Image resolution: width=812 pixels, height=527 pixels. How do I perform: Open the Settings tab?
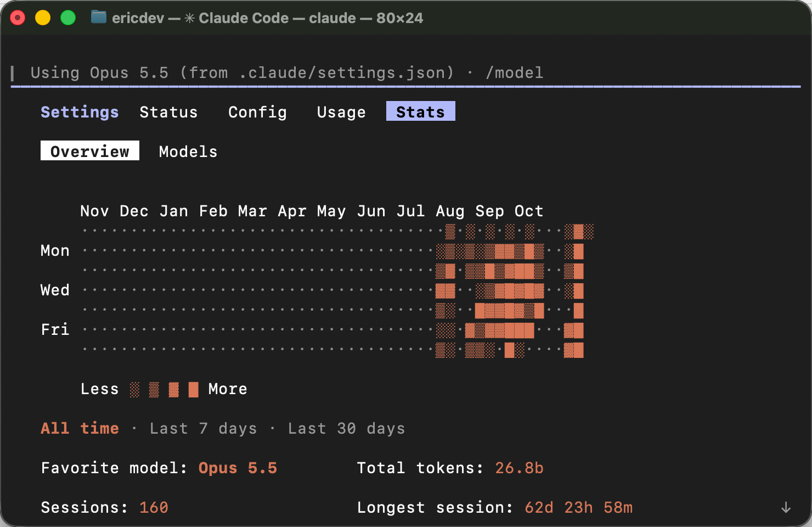(x=80, y=112)
